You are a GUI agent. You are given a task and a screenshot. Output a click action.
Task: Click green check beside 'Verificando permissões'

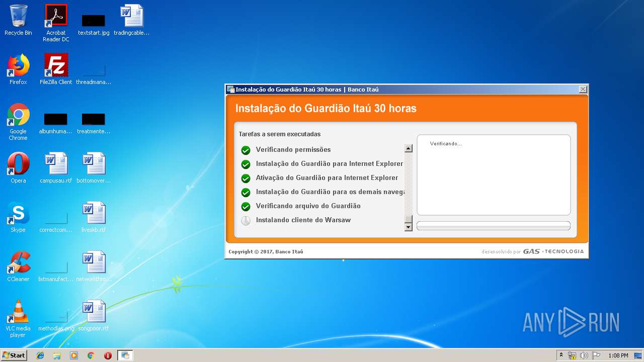246,150
